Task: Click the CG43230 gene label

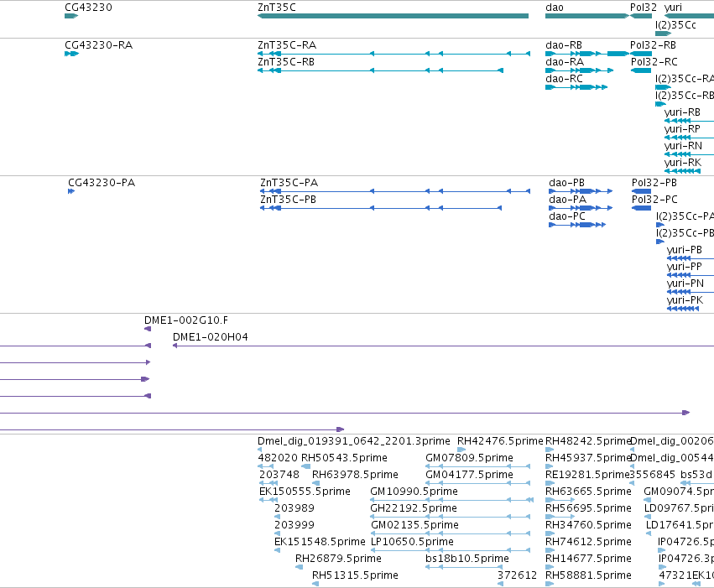Action: coord(88,8)
